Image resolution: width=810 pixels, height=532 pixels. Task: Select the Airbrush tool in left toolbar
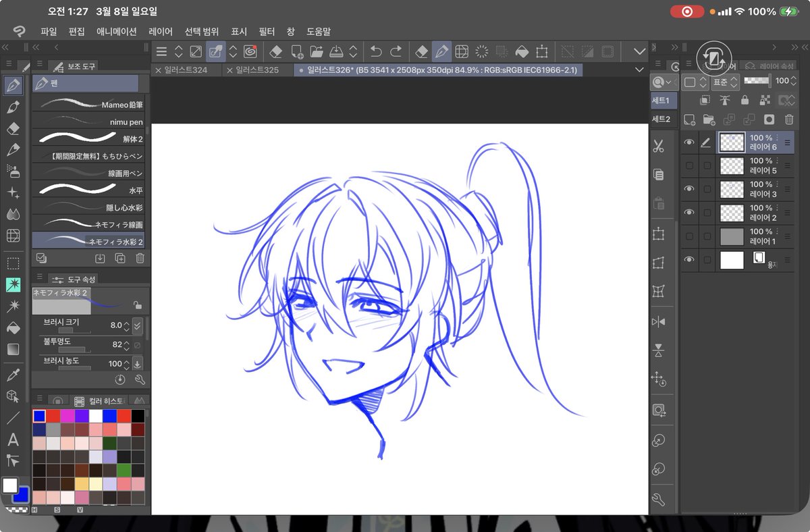pyautogui.click(x=13, y=171)
